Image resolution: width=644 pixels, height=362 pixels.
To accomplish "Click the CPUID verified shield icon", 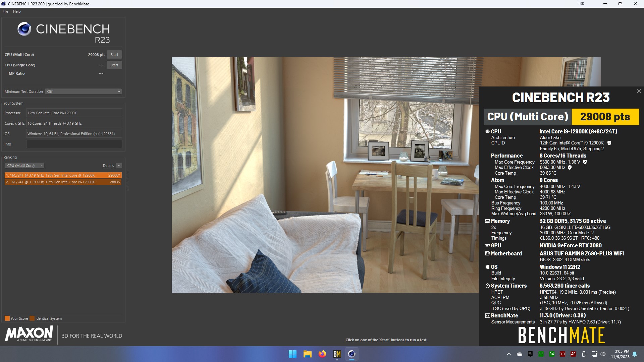I will point(609,143).
